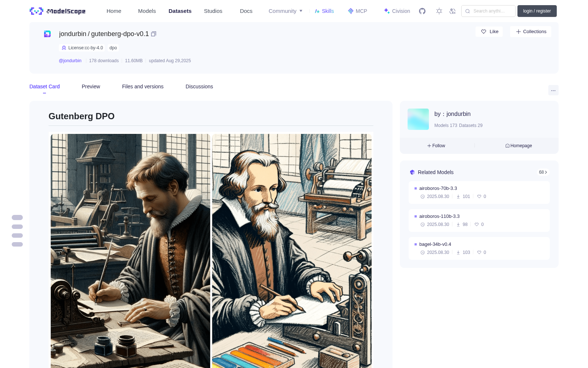Expand Related Models list via 68 arrow
588x368 pixels.
543,172
